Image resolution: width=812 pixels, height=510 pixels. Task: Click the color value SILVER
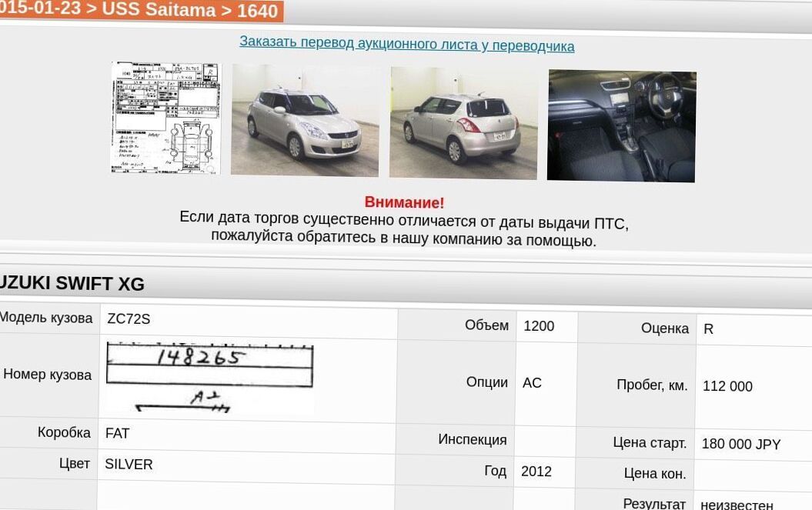pyautogui.click(x=129, y=464)
